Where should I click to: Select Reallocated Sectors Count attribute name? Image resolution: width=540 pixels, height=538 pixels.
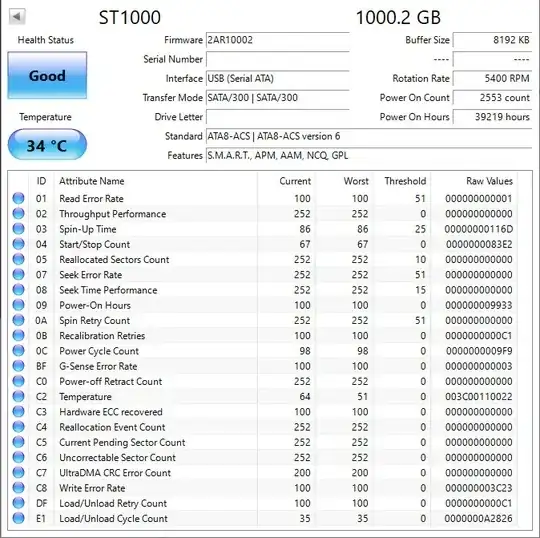click(x=114, y=259)
